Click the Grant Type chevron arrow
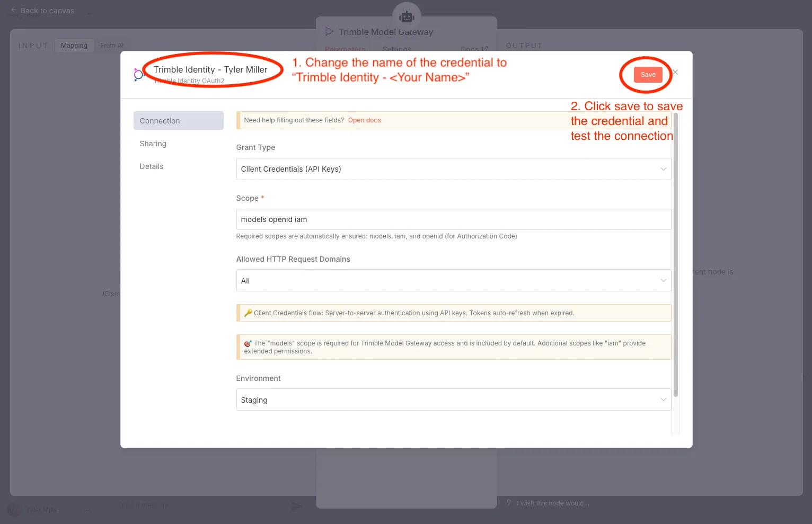 pyautogui.click(x=663, y=169)
